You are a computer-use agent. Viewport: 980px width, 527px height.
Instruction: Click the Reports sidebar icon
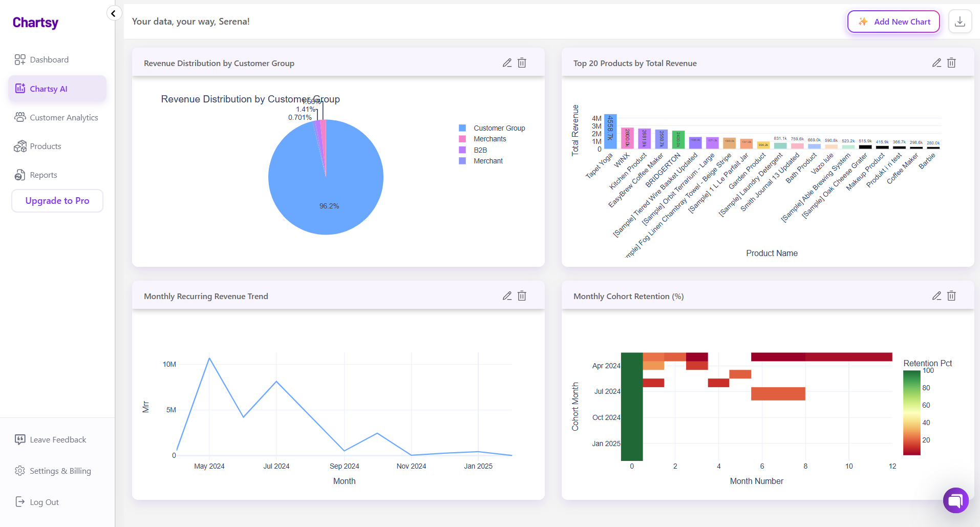[x=19, y=175]
